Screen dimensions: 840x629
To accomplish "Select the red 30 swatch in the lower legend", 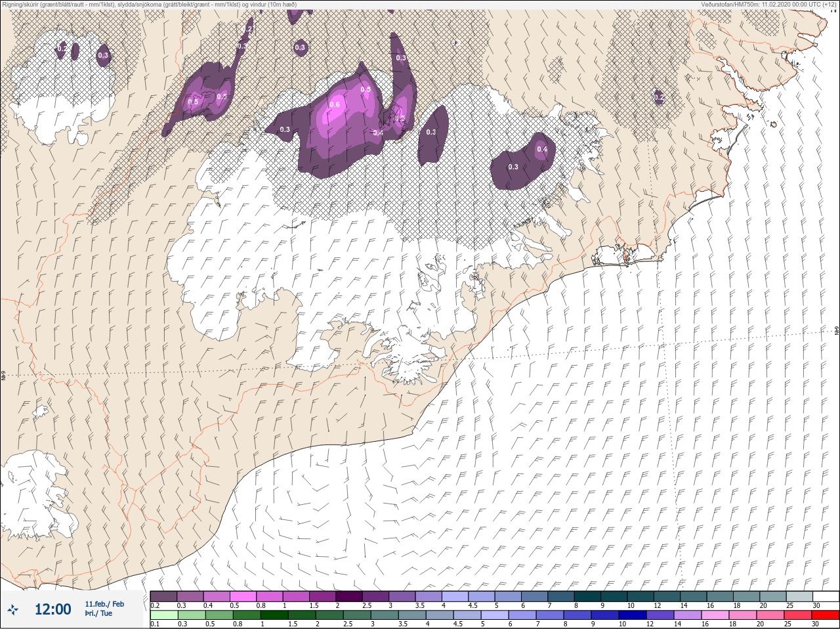I will (x=826, y=615).
